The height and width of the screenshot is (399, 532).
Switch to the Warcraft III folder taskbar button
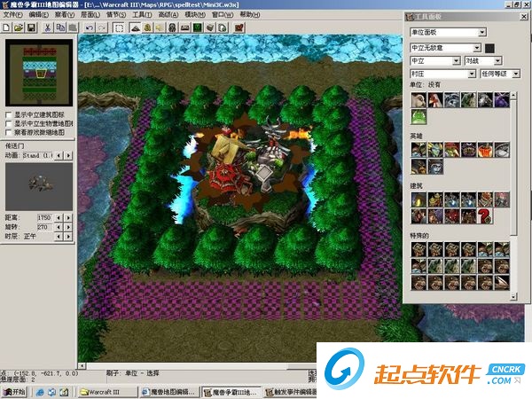point(108,392)
